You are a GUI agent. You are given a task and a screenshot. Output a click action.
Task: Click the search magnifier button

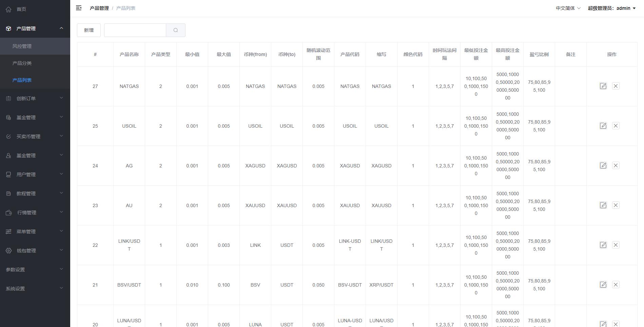[175, 30]
